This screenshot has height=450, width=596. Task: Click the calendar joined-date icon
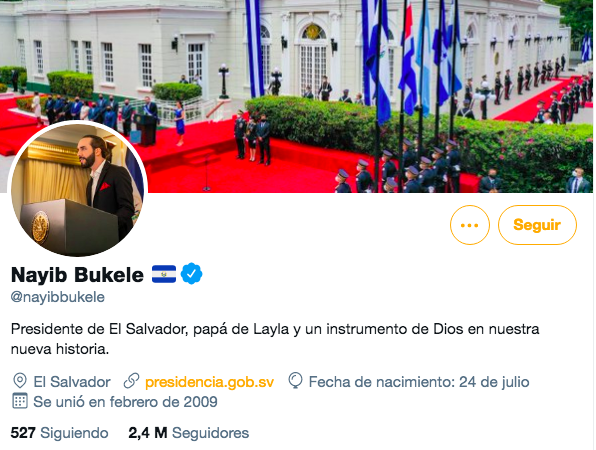[20, 401]
